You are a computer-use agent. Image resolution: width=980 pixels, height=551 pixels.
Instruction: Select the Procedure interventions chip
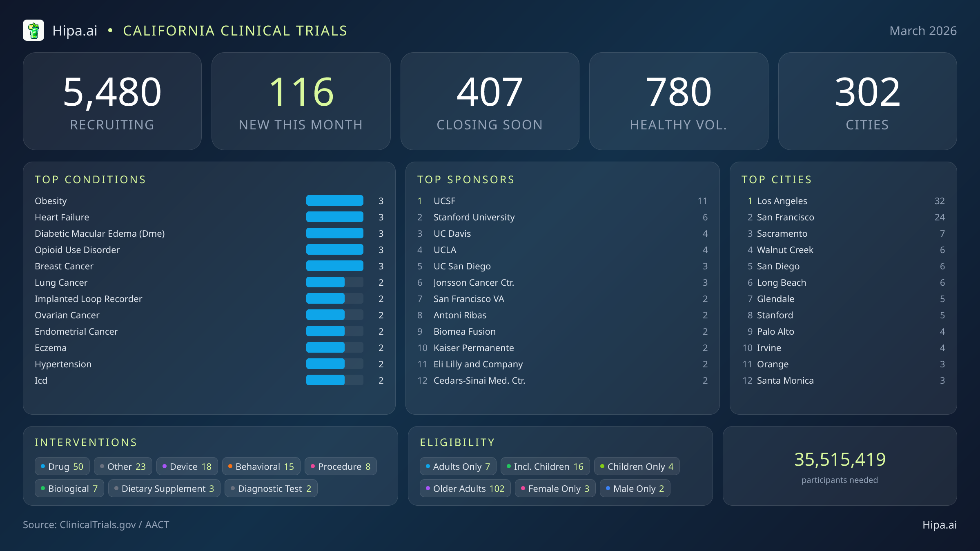[341, 466]
